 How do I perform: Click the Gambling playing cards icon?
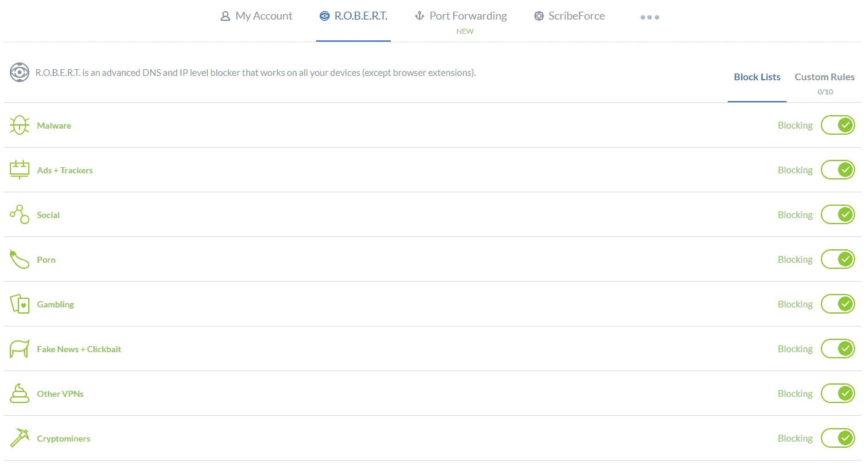pyautogui.click(x=20, y=304)
